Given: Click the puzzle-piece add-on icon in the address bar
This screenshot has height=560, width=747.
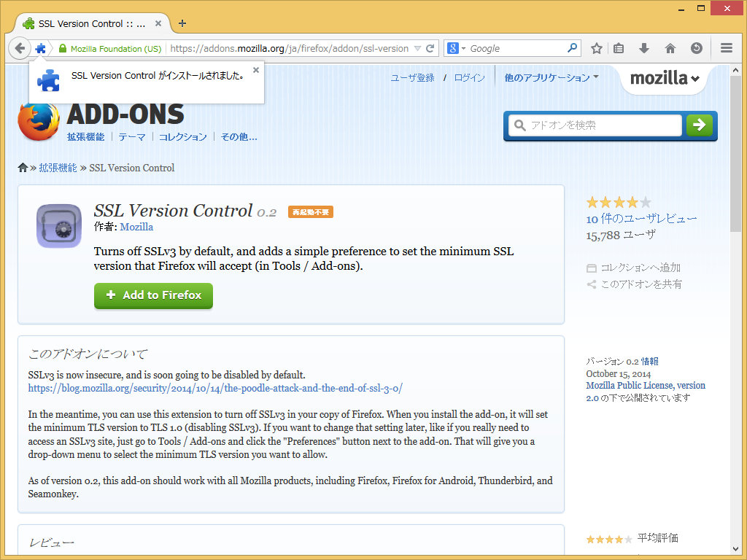Looking at the screenshot, I should coord(42,48).
